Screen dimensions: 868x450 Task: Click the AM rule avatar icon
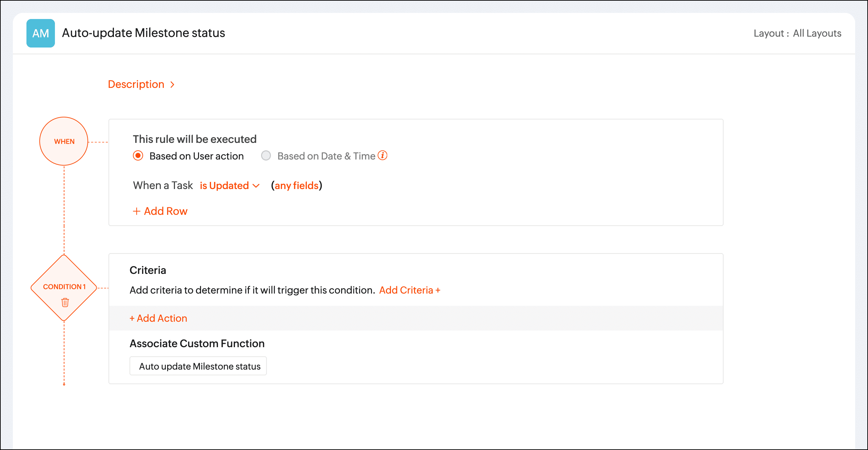pos(41,33)
